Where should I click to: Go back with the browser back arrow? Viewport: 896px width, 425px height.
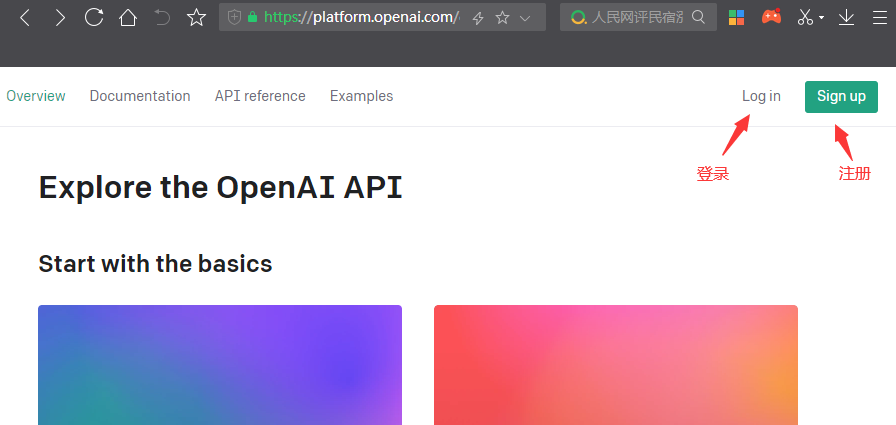point(25,18)
